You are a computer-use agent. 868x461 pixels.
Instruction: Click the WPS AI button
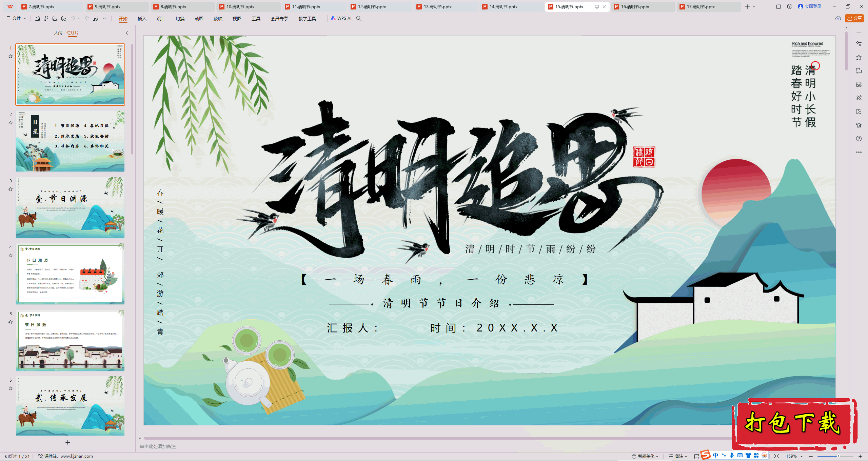tap(341, 19)
